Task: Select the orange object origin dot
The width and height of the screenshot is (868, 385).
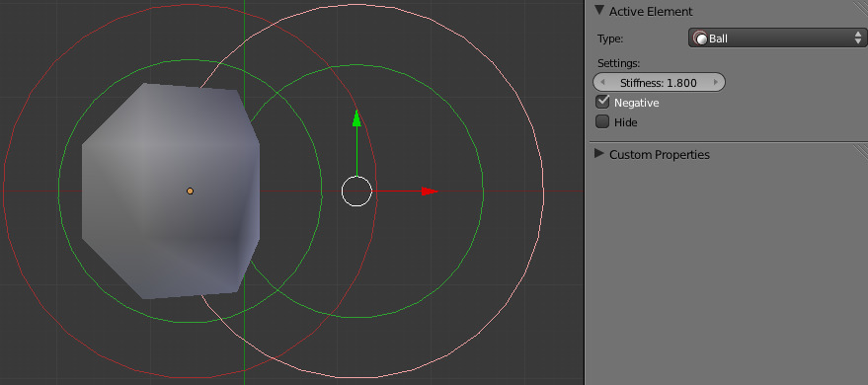Action: coord(190,191)
